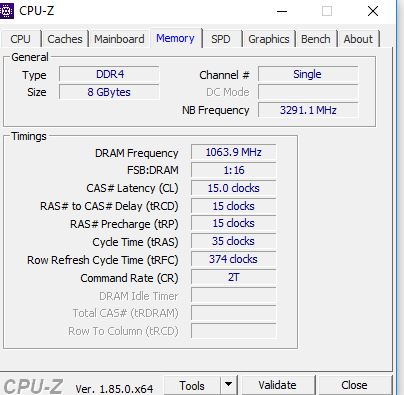This screenshot has width=404, height=395.
Task: Click the Validate button
Action: pyautogui.click(x=277, y=385)
